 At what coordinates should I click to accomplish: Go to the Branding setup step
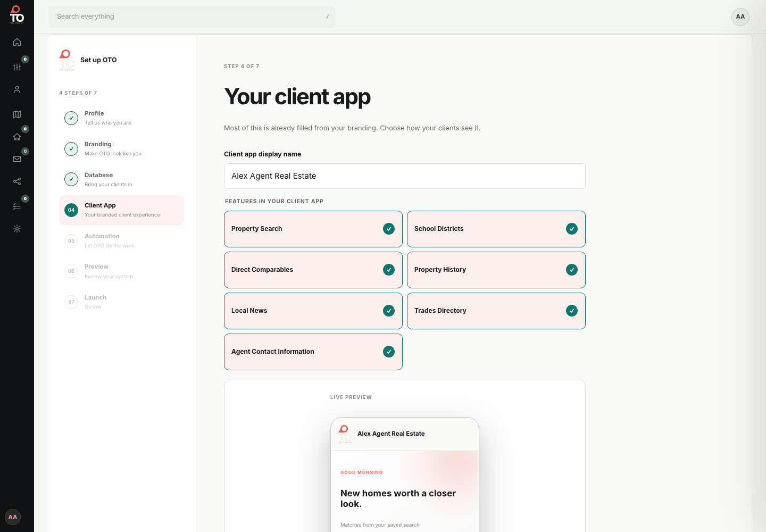point(121,149)
